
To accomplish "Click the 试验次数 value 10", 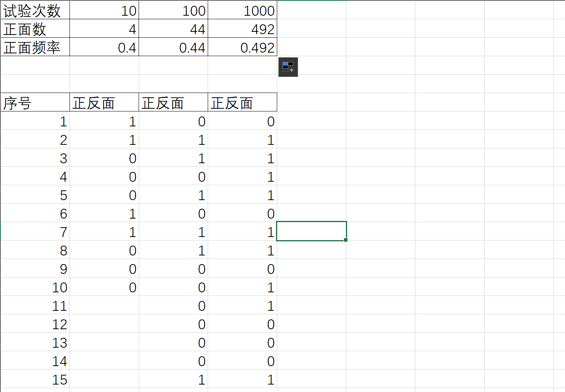I will [104, 10].
